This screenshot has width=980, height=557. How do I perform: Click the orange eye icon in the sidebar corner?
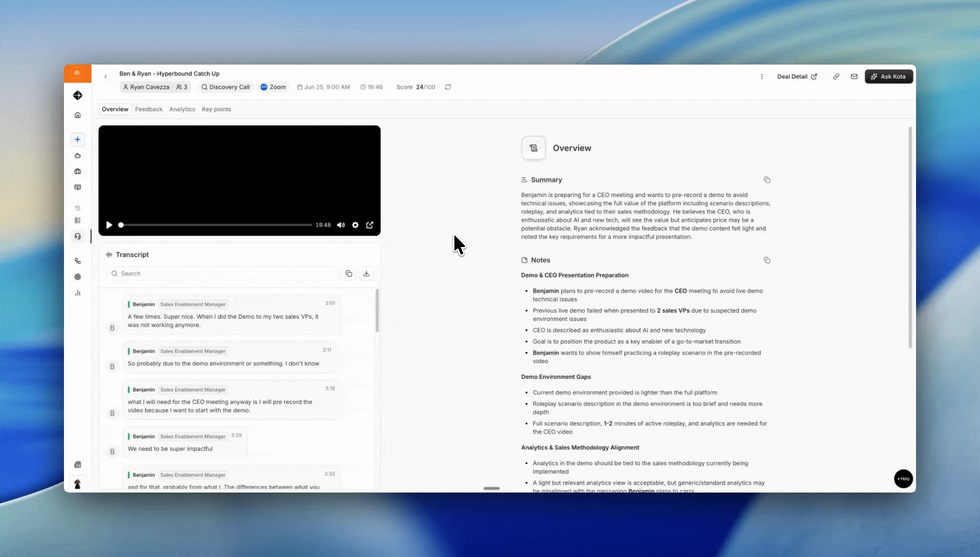pos(77,73)
